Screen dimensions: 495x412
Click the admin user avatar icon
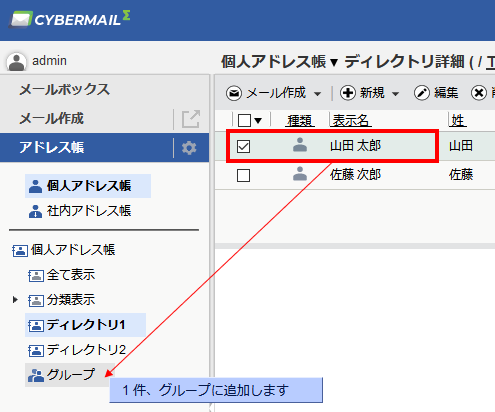pyautogui.click(x=16, y=62)
